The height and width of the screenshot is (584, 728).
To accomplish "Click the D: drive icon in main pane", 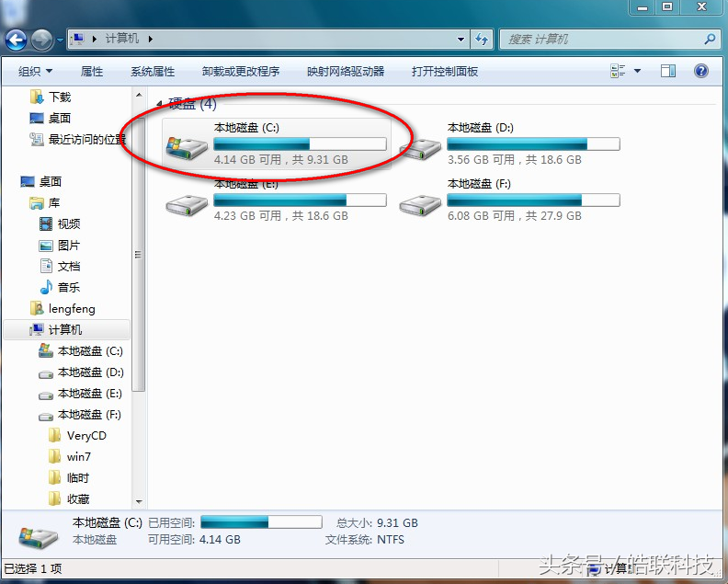I will click(420, 148).
